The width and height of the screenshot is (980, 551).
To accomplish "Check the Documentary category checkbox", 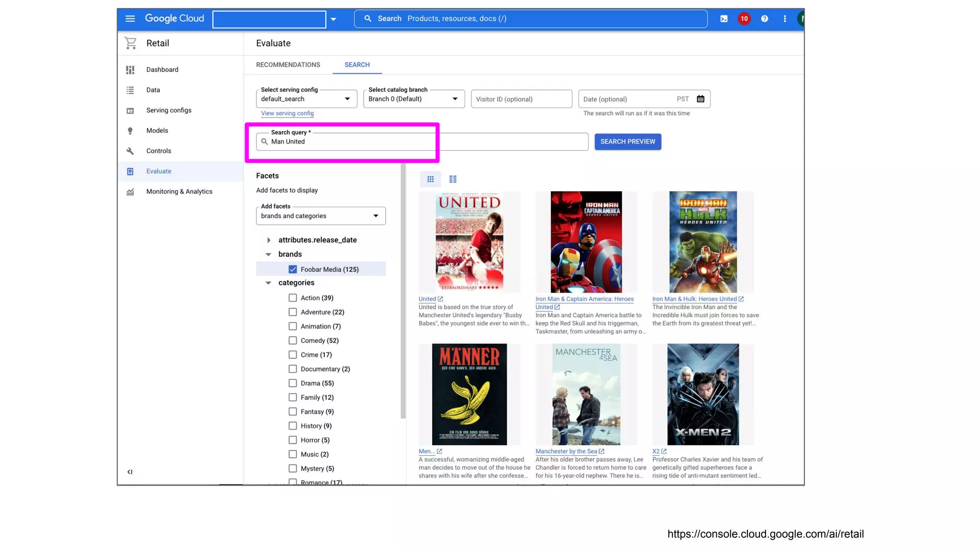I will [292, 369].
